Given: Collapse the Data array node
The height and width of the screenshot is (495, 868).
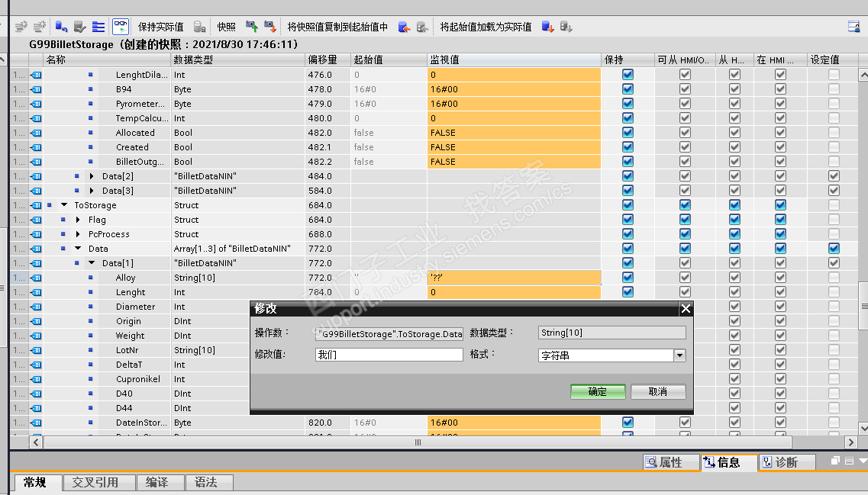Looking at the screenshot, I should (78, 249).
